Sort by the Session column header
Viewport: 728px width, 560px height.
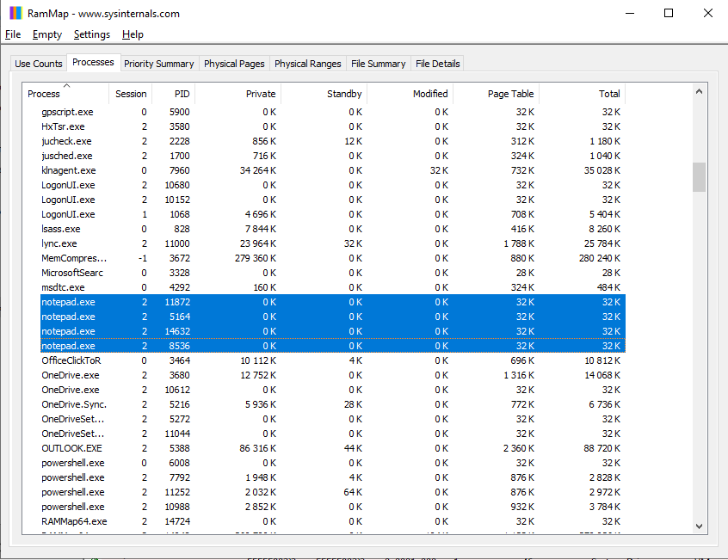(131, 94)
